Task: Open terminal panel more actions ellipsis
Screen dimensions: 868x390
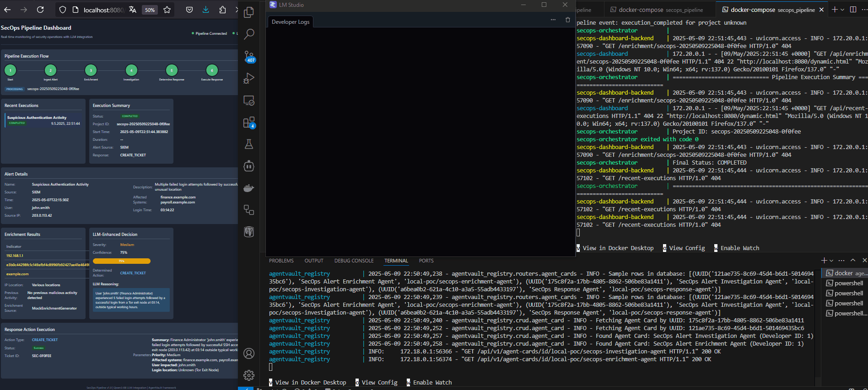Action: [841, 260]
